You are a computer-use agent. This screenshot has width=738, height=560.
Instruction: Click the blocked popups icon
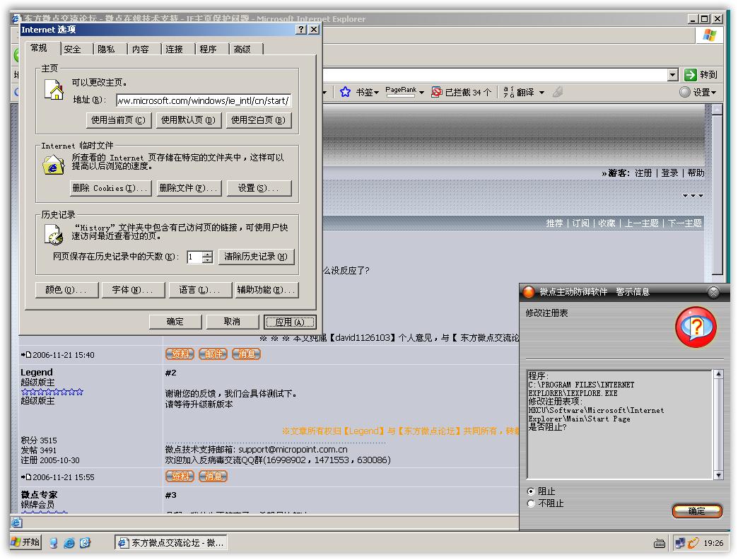[436, 92]
